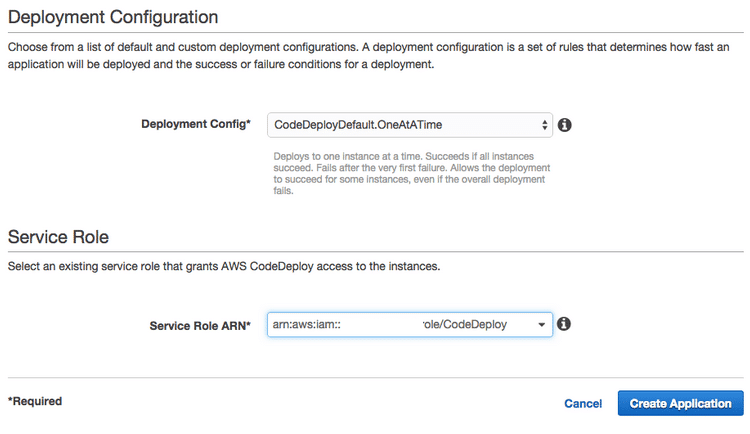Select the Deployment Configuration section heading
Viewport: 750px width, 434px height.
[x=113, y=17]
